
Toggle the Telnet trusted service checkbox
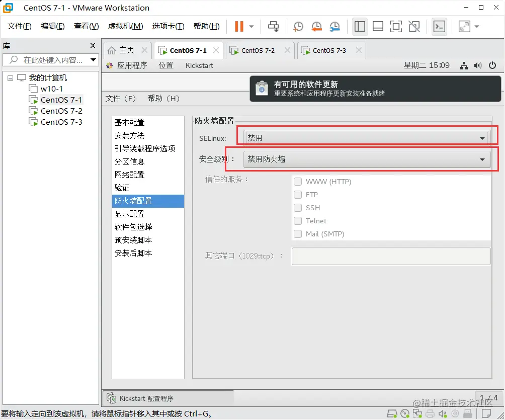298,221
